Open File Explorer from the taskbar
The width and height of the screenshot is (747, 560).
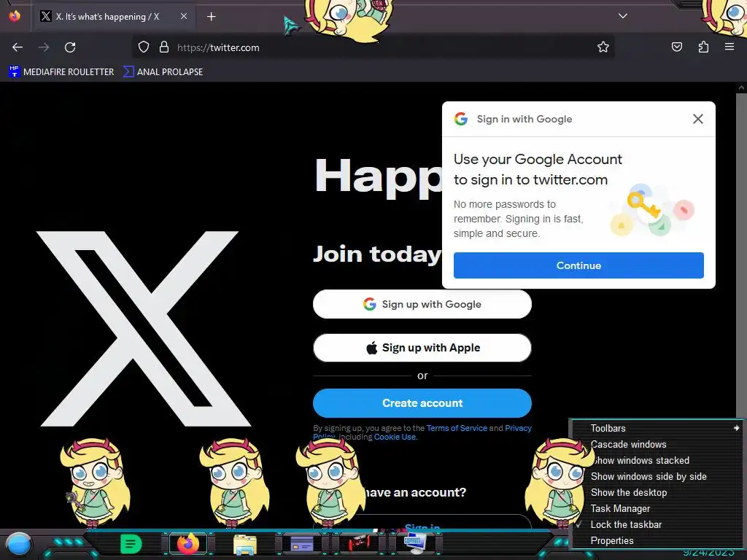point(245,544)
